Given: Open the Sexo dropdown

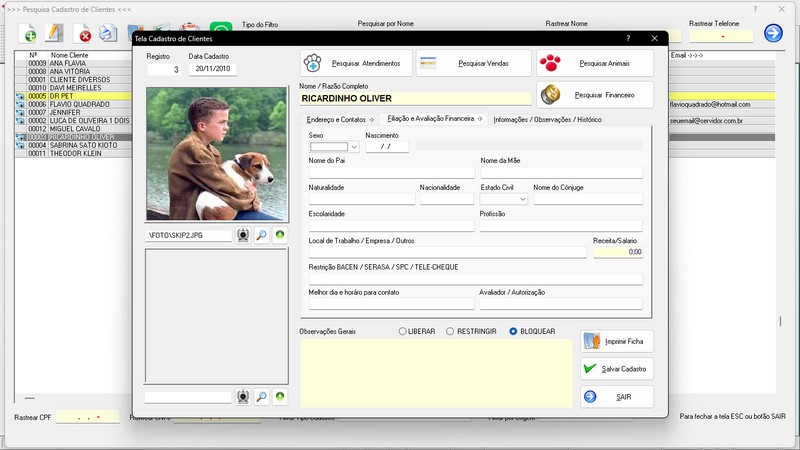Looking at the screenshot, I should (x=354, y=147).
